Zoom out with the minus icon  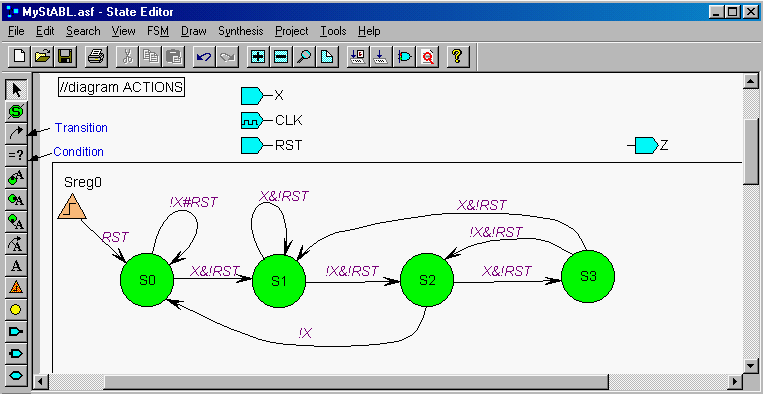(x=280, y=57)
